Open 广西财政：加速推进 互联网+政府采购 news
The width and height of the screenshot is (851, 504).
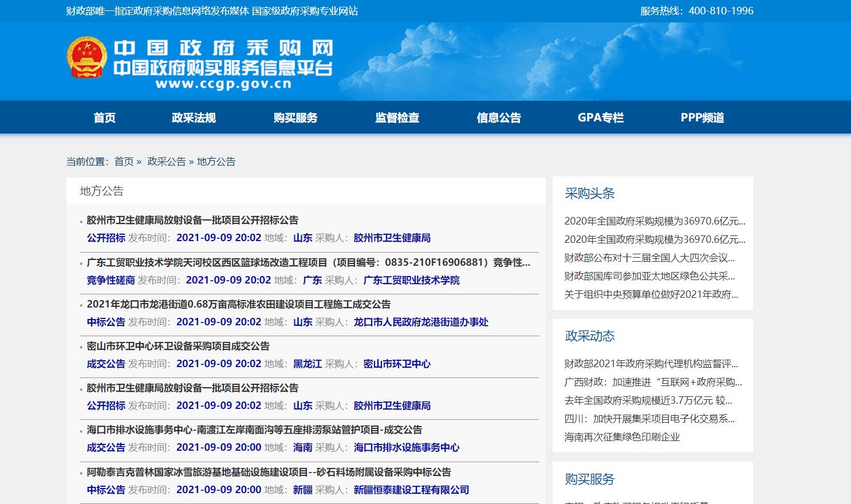653,382
